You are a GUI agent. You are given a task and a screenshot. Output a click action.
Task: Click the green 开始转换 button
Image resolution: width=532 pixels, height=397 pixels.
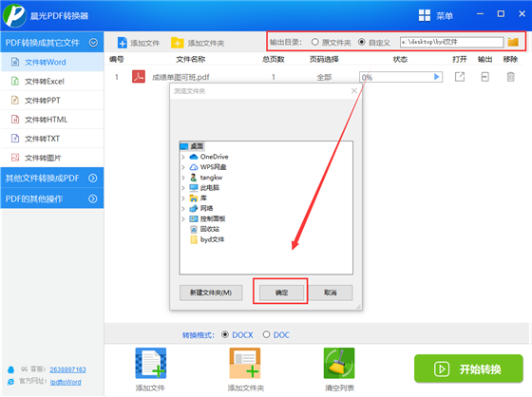468,369
